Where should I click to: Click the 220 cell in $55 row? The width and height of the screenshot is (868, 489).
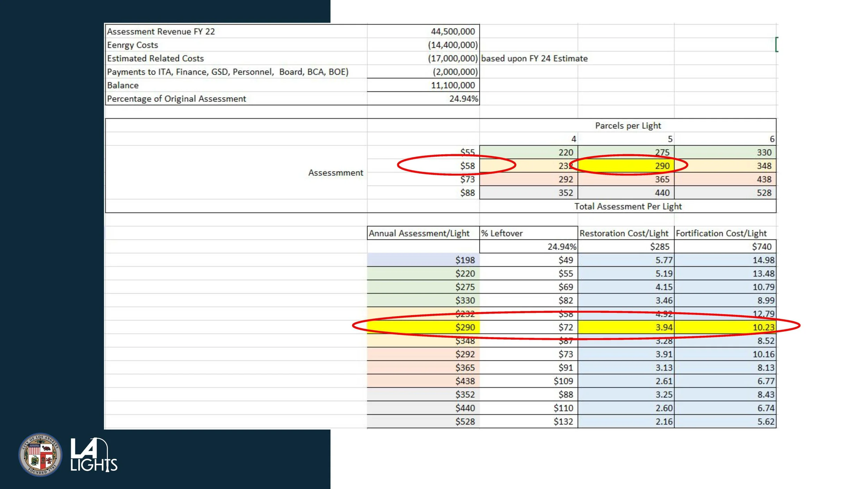(529, 152)
